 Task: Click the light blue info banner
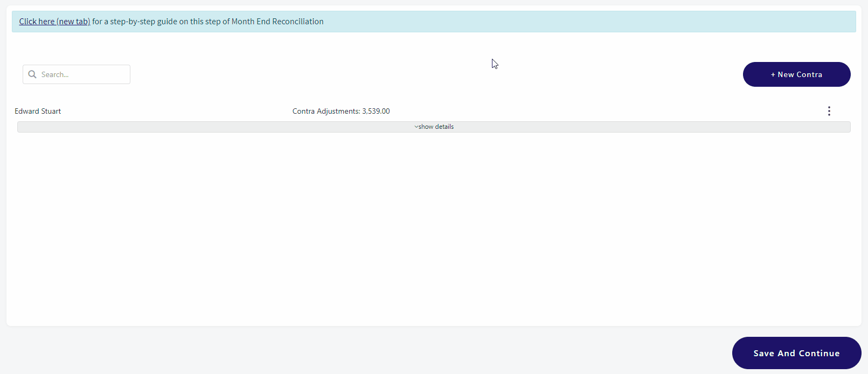(434, 22)
